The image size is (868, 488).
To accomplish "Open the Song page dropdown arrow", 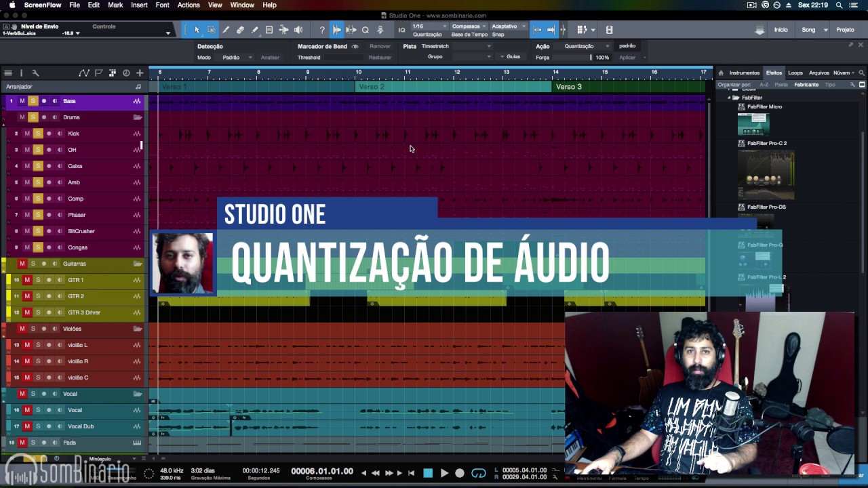I will pyautogui.click(x=825, y=30).
